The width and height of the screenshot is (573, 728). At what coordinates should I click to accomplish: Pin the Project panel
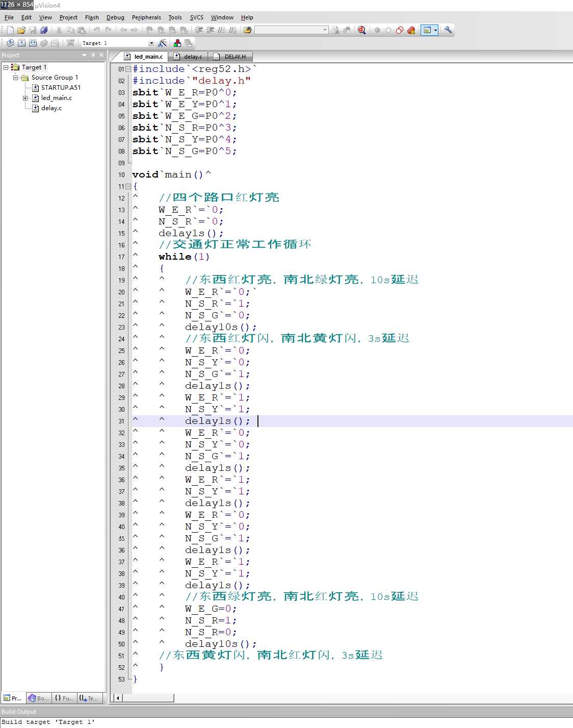(x=93, y=55)
